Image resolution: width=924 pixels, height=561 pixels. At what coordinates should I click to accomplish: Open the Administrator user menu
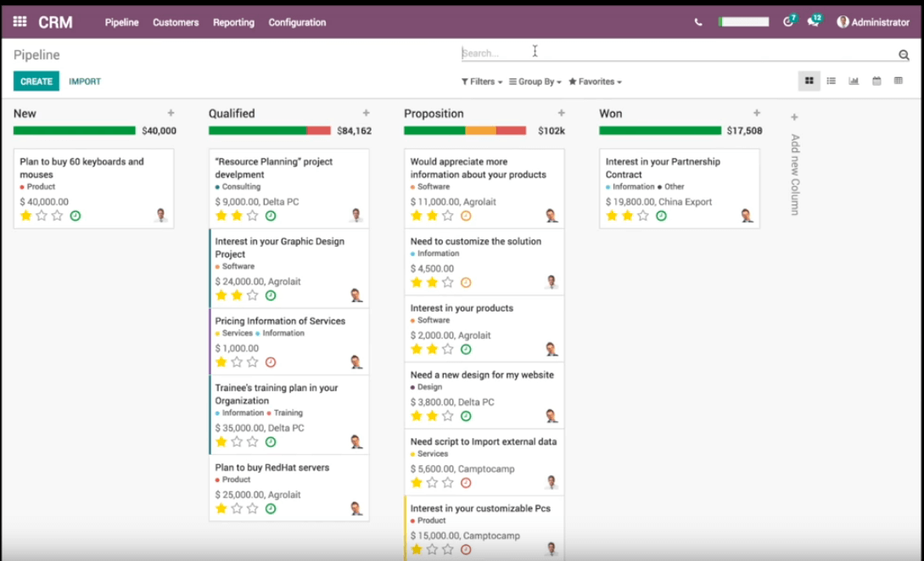pos(873,22)
